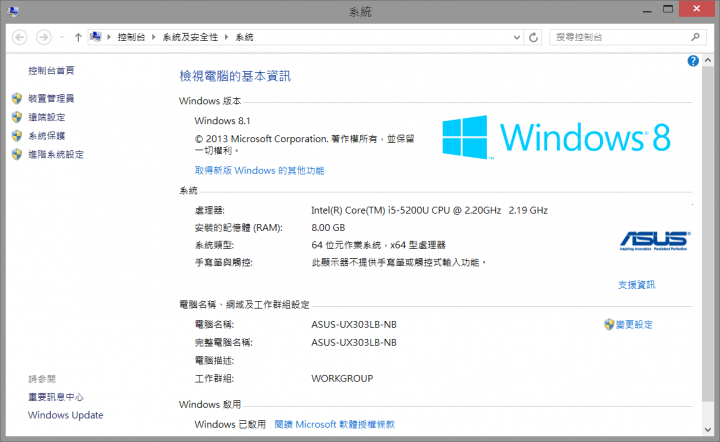Minimize the 系統 window
This screenshot has width=720, height=442.
647,10
